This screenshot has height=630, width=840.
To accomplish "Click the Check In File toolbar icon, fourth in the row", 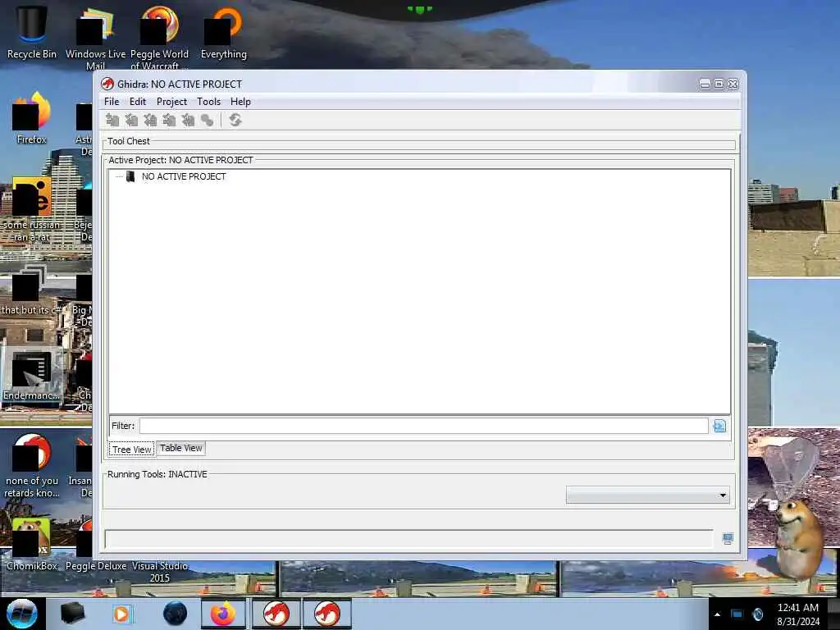I will point(169,120).
